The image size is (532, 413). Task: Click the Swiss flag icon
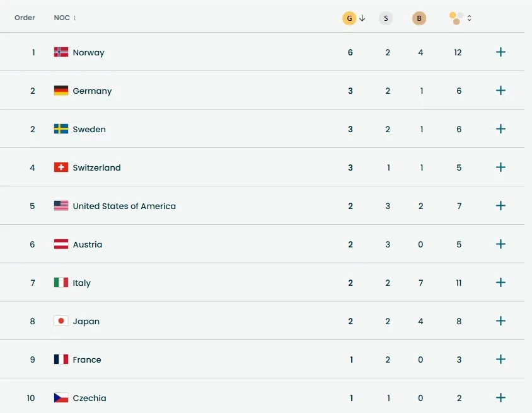pyautogui.click(x=61, y=167)
